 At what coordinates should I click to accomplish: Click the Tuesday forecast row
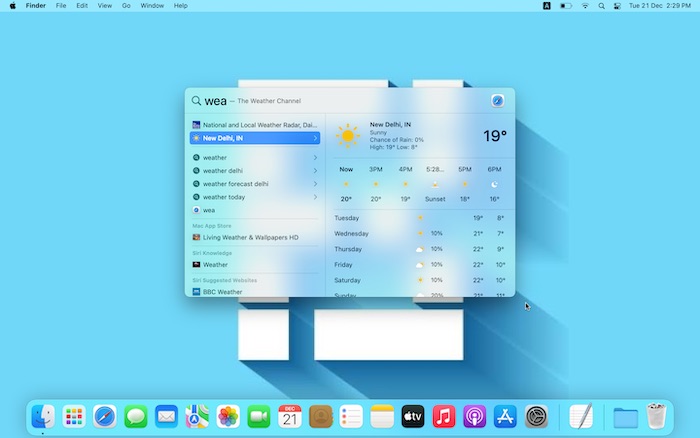[420, 218]
